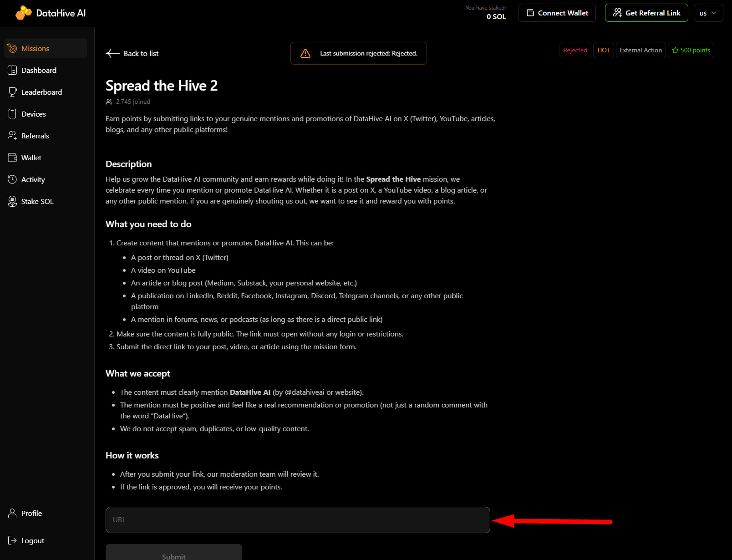Click the Get Referral Link button
The width and height of the screenshot is (732, 560).
tap(646, 13)
